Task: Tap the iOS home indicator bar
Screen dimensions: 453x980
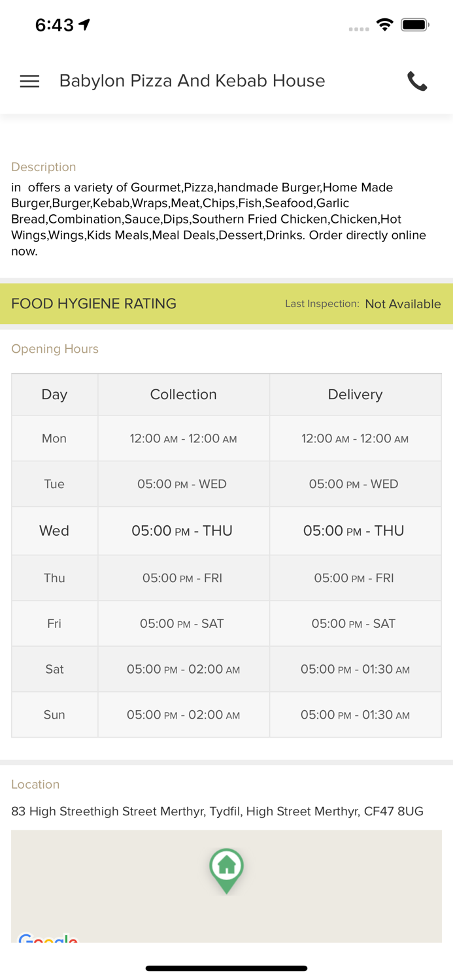Action: coord(226,968)
